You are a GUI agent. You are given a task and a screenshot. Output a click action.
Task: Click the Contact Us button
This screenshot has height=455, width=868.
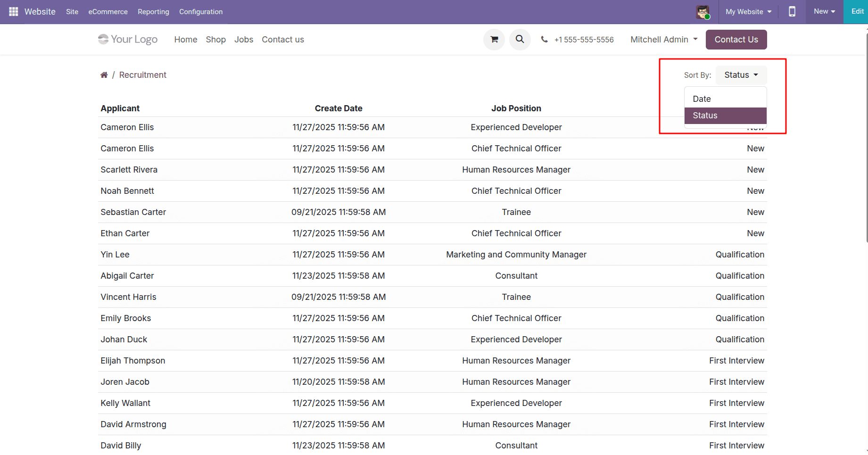[736, 40]
